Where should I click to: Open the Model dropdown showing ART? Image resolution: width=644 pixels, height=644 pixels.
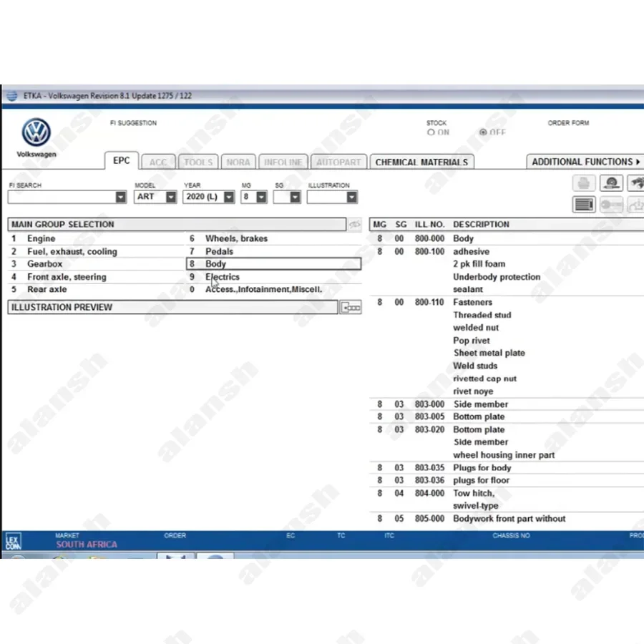pos(170,197)
